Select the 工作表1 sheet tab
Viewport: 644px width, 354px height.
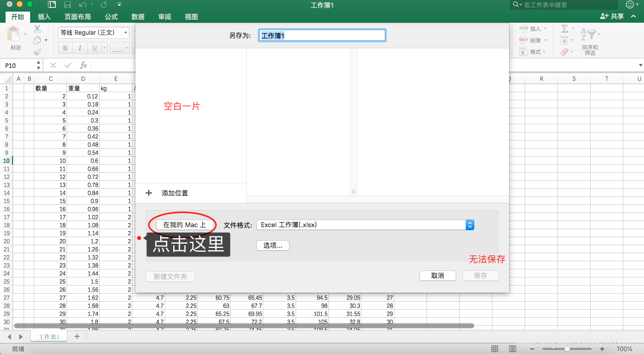point(49,336)
